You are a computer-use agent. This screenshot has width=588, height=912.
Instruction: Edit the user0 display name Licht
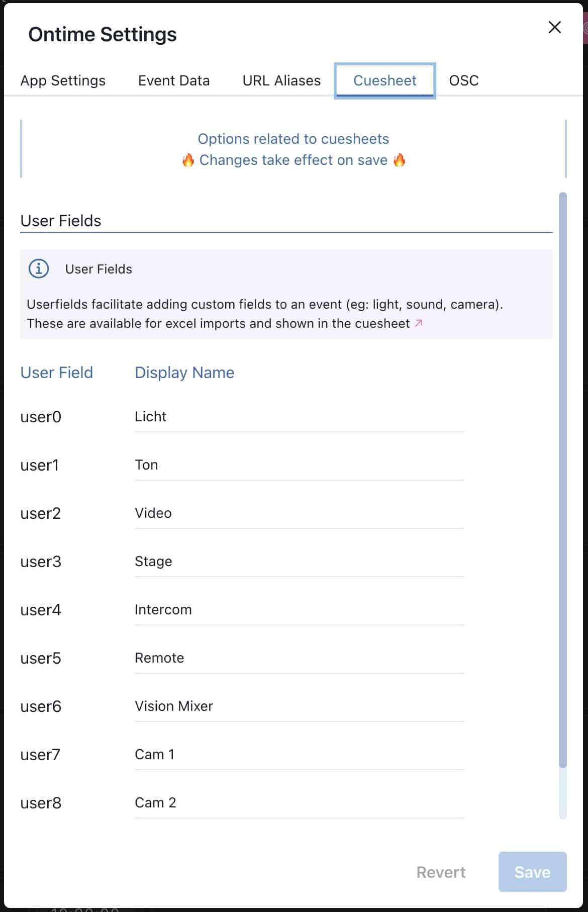coord(299,417)
